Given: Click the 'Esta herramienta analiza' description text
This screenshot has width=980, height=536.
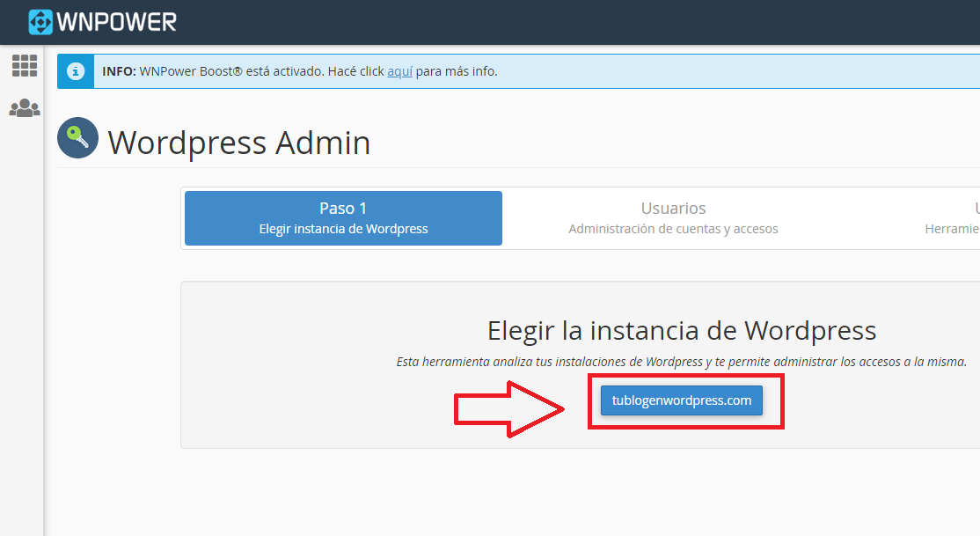Looking at the screenshot, I should click(x=681, y=362).
